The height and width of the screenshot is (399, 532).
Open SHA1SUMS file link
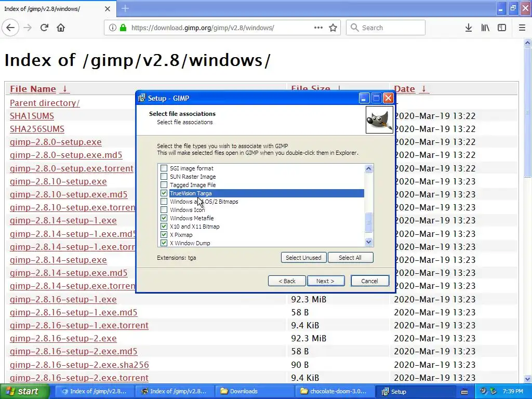pos(32,116)
